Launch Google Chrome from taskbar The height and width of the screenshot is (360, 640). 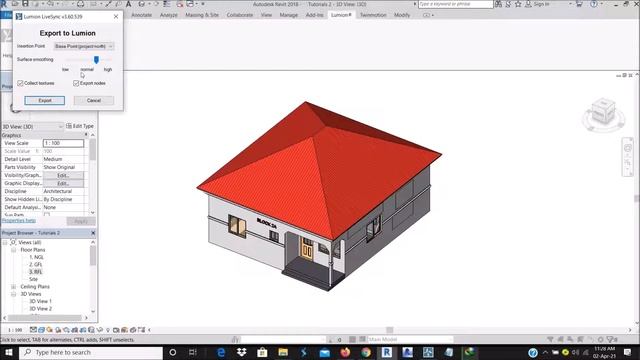coord(366,352)
